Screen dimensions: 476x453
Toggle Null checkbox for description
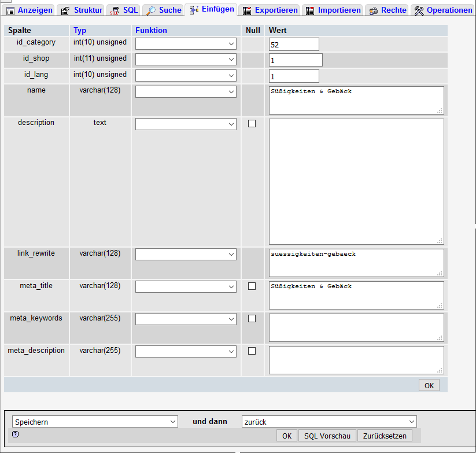252,124
